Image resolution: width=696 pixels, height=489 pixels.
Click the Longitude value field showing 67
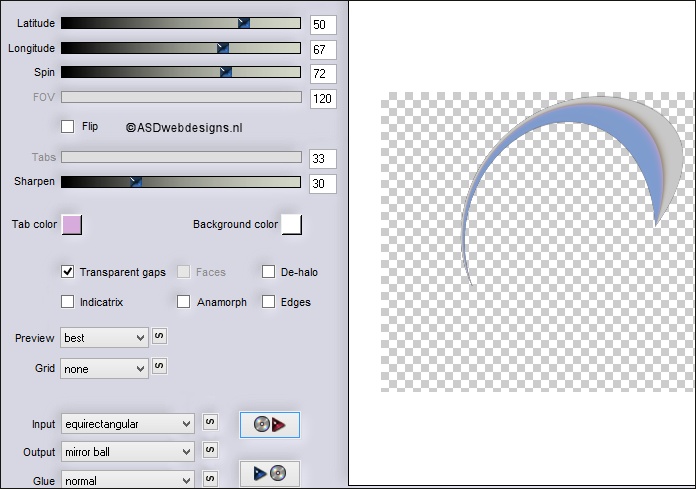click(x=323, y=49)
